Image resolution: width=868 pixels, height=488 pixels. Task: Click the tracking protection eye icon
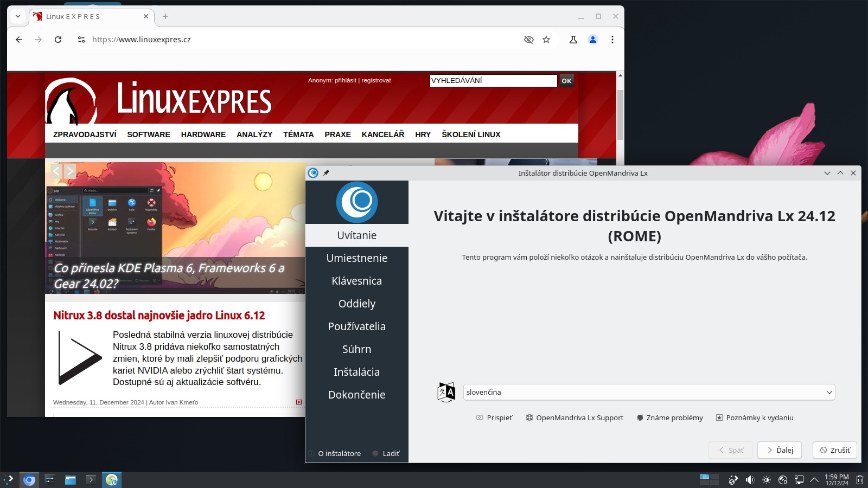529,40
